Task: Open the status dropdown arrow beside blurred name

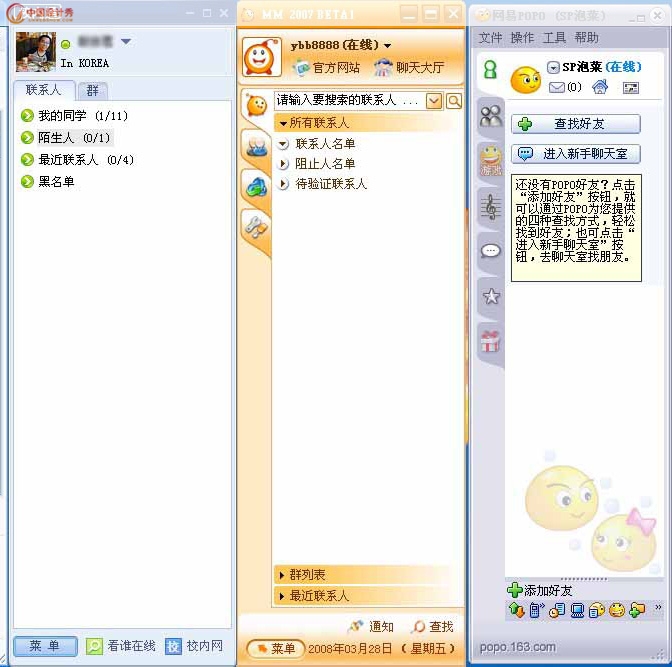Action: pos(126,42)
